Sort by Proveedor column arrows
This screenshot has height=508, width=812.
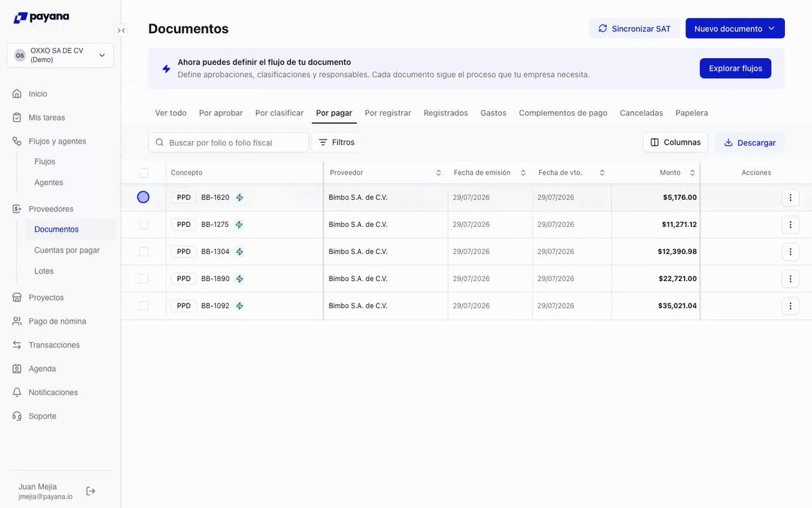[438, 173]
